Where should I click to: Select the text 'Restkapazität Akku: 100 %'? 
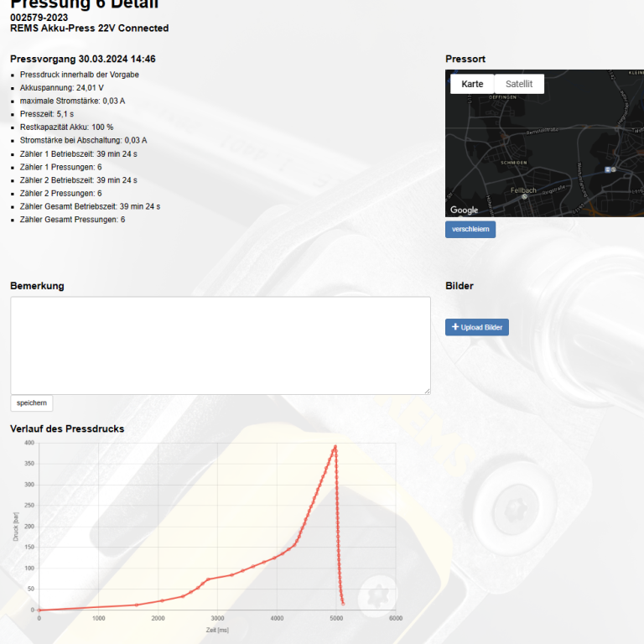[x=66, y=127]
